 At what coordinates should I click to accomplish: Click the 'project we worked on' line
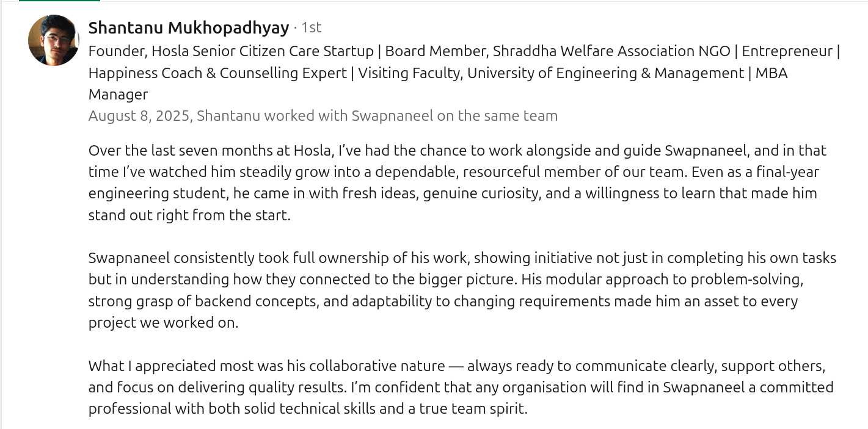(163, 323)
